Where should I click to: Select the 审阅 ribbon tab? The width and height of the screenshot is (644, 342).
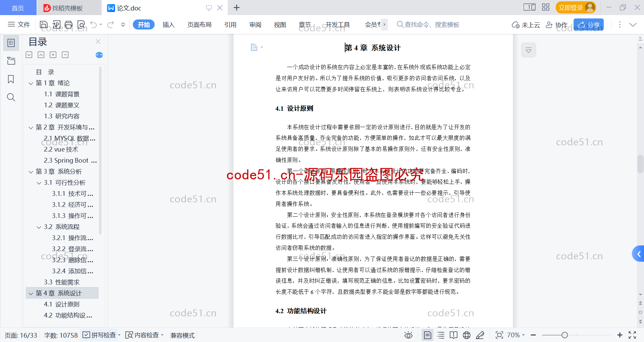[x=255, y=24]
